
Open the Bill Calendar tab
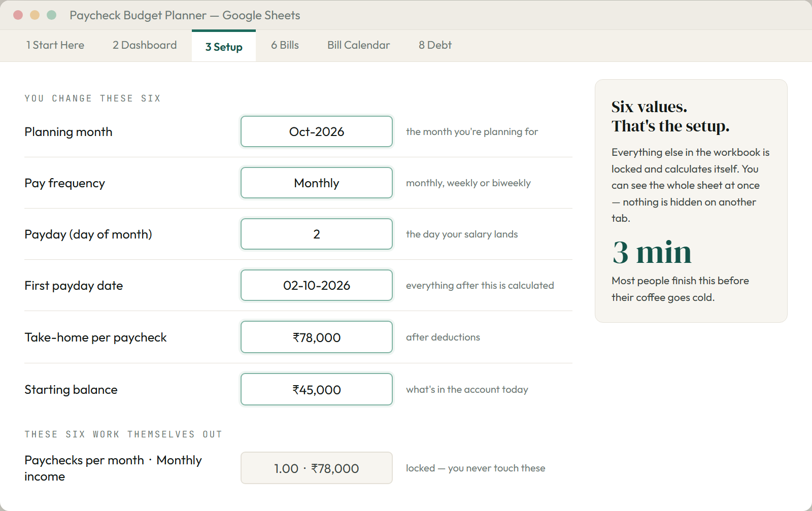point(359,45)
